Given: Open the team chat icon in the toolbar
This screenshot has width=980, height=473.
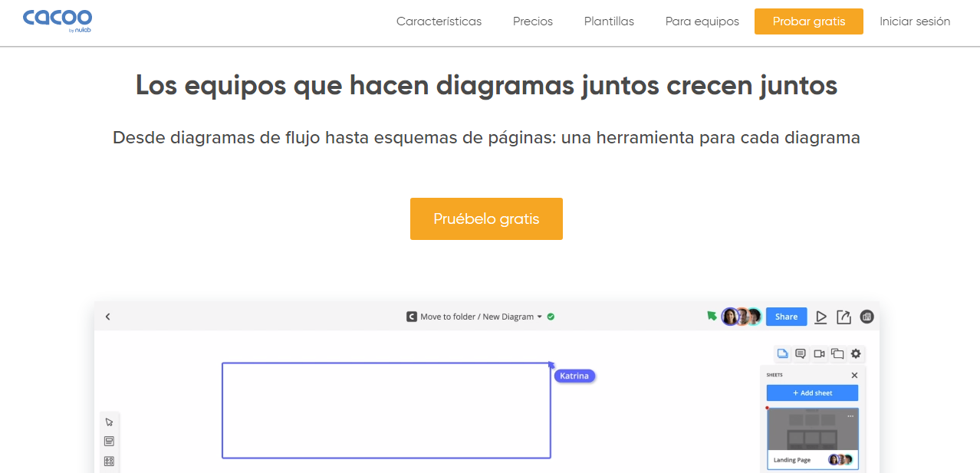Looking at the screenshot, I should [x=836, y=353].
